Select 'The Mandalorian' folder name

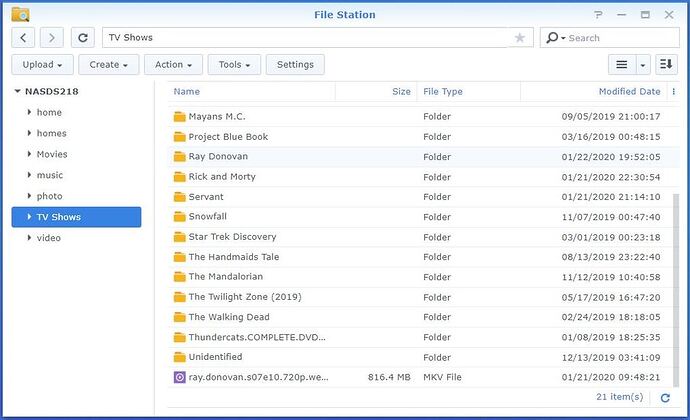click(x=226, y=276)
